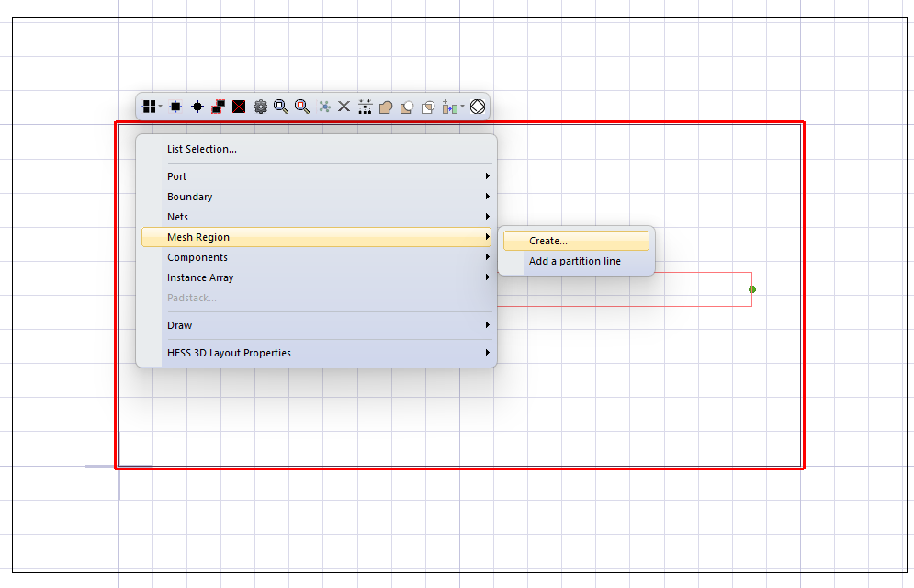Open the measurement icon's dropdown arrow
The height and width of the screenshot is (588, 914).
462,106
